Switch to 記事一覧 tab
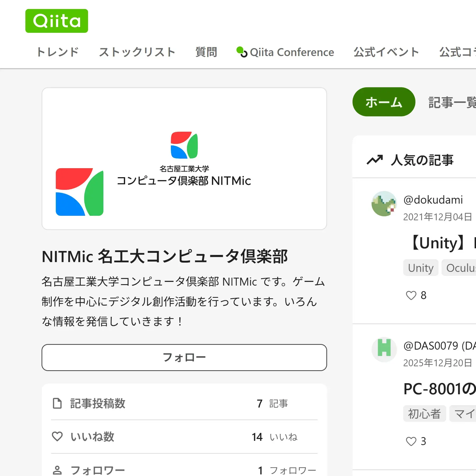Screen dimensions: 476x476 point(452,102)
